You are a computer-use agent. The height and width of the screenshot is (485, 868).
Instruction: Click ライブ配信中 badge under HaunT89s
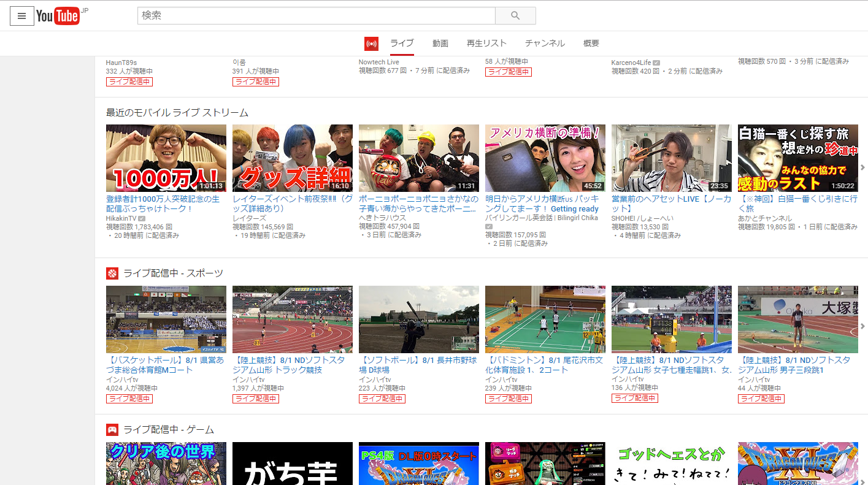click(x=129, y=82)
